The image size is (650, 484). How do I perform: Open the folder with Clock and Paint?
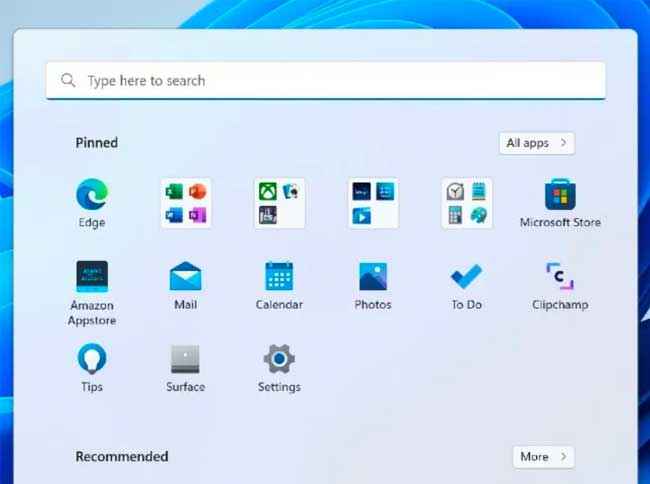[467, 203]
